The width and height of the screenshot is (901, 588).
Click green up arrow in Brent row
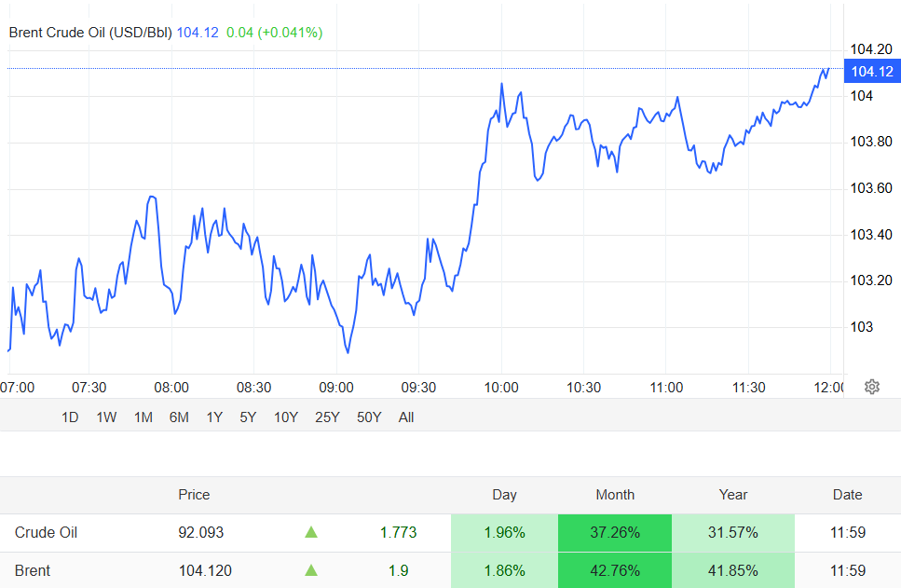click(311, 570)
